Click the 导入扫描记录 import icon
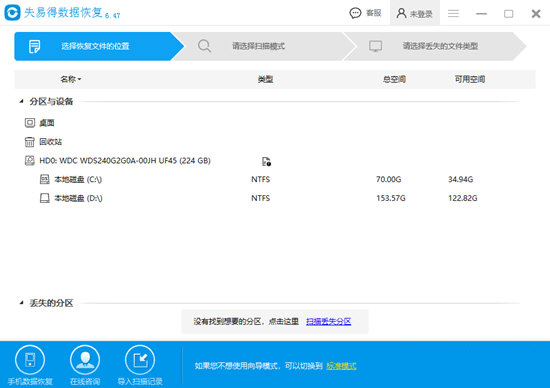The width and height of the screenshot is (550, 388). [x=140, y=360]
